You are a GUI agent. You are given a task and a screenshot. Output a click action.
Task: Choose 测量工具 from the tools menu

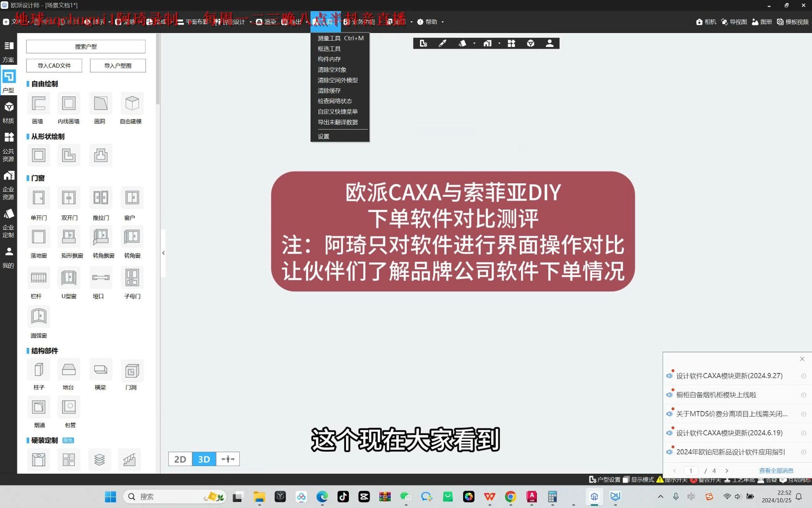tap(340, 38)
